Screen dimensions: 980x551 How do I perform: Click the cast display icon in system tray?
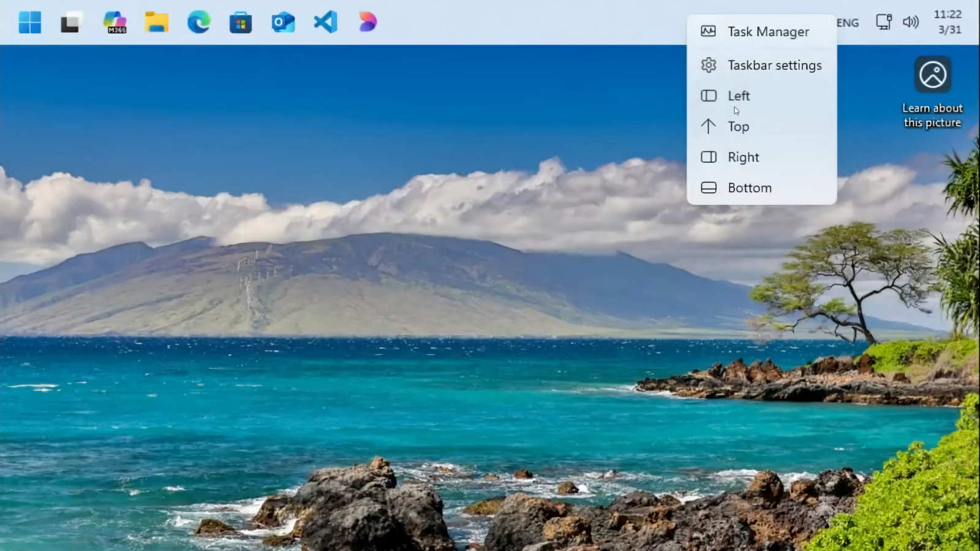[x=883, y=23]
